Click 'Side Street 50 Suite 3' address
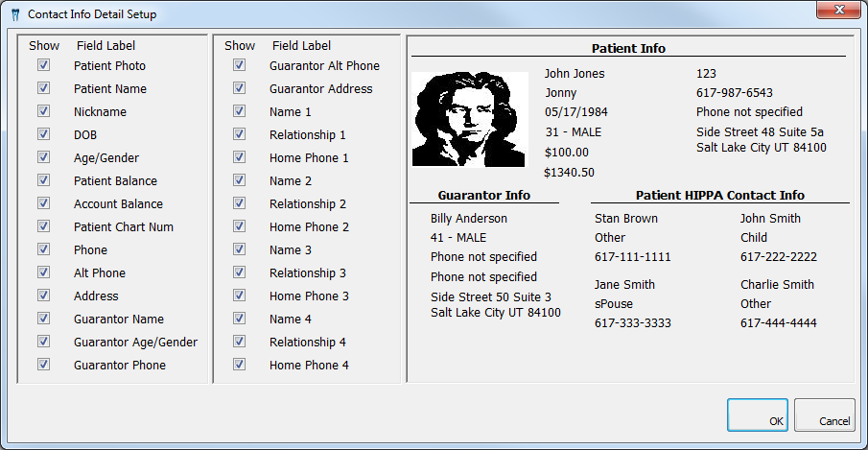 [x=490, y=297]
